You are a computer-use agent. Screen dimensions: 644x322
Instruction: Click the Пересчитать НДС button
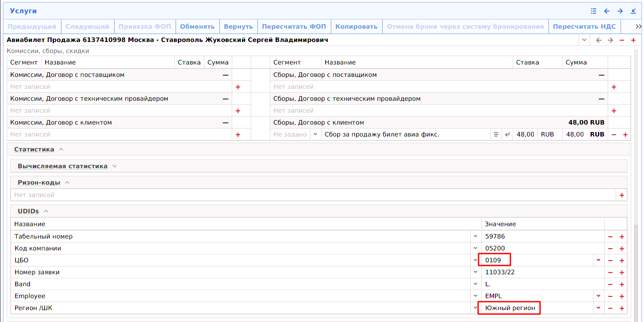584,27
